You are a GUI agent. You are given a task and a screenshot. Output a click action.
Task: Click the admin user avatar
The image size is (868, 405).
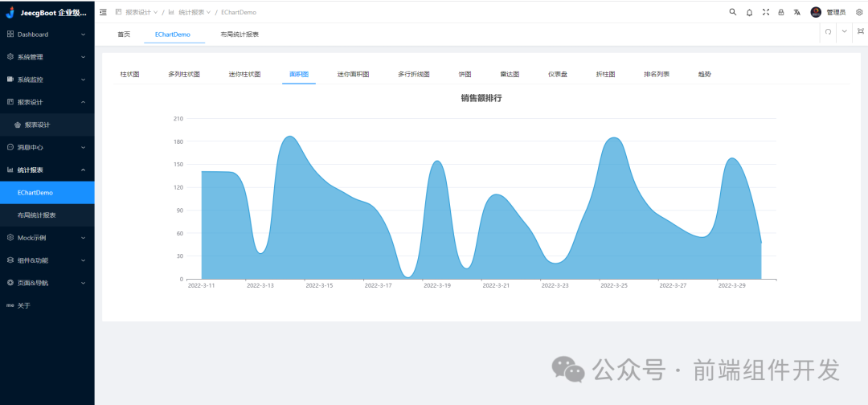816,12
